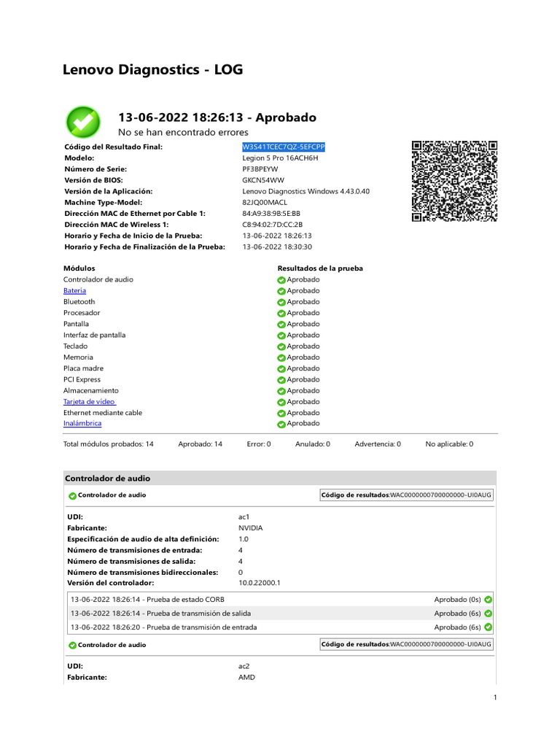This screenshot has height=747, width=560.
Task: Click the QR code image
Action: pyautogui.click(x=454, y=181)
